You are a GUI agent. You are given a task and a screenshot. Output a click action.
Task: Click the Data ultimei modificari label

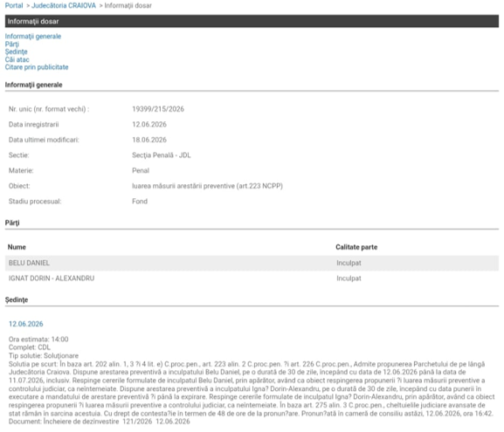[x=44, y=140]
